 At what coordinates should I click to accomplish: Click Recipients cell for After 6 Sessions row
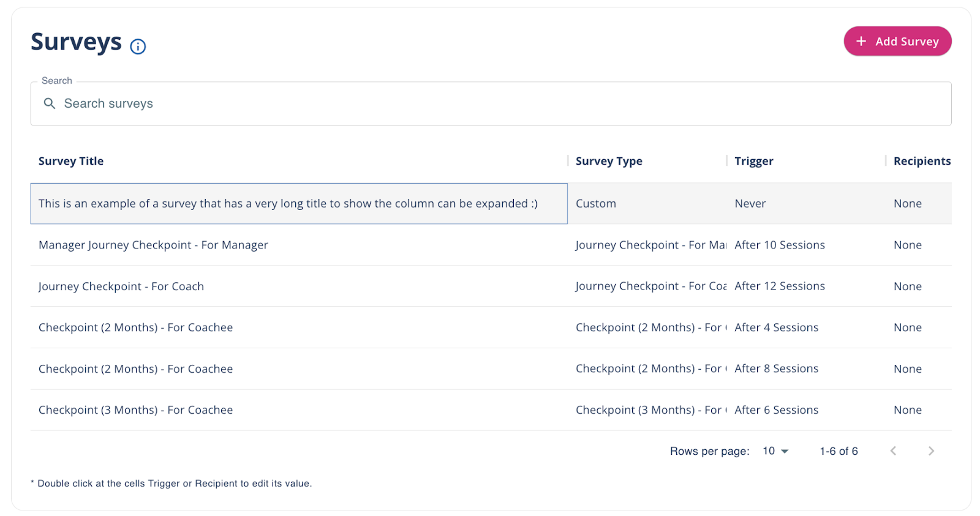click(907, 410)
